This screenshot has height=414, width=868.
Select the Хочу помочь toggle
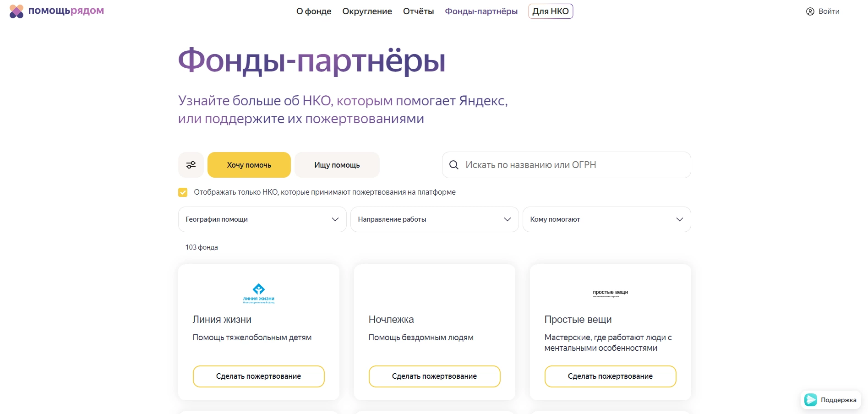(x=249, y=165)
